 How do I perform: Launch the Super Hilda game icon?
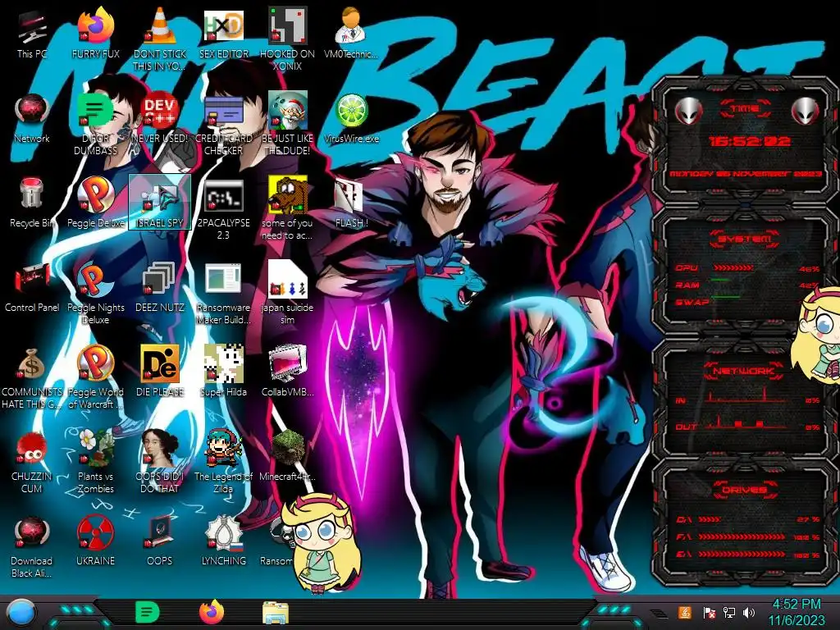coord(224,372)
